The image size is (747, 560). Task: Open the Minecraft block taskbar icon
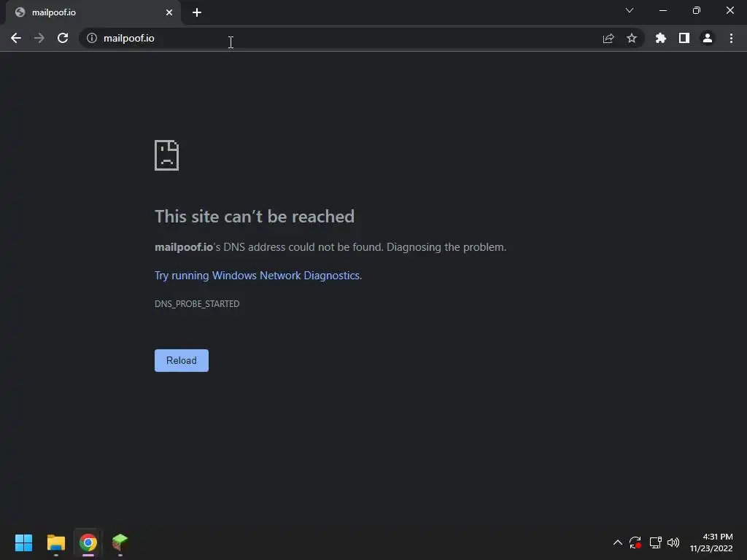(x=120, y=542)
